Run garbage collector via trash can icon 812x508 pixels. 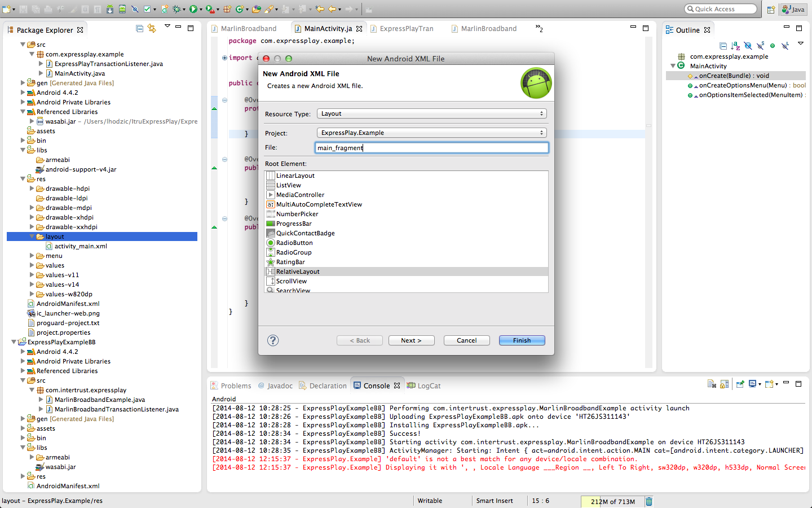point(649,501)
